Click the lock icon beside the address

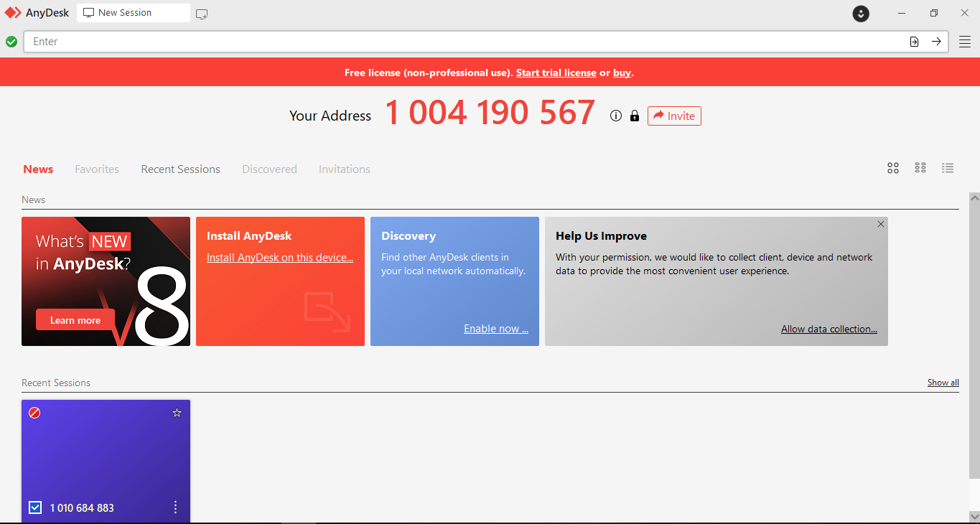tap(634, 116)
